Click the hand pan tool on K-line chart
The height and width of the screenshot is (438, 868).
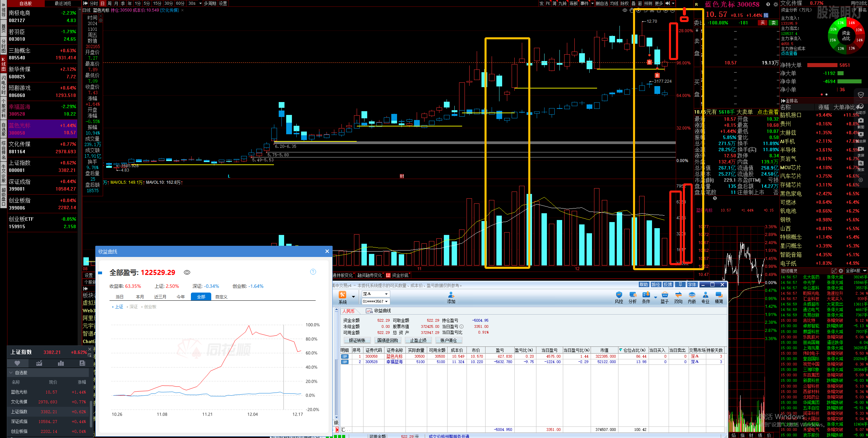[632, 11]
